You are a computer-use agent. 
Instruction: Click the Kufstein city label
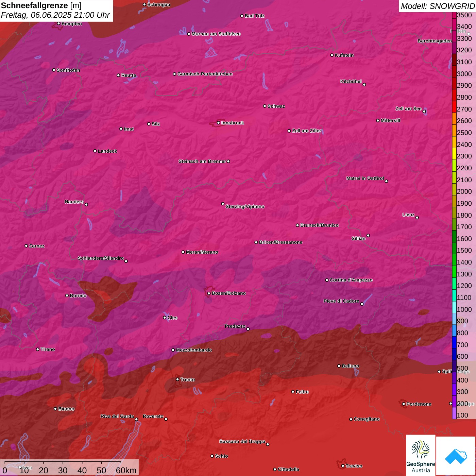click(344, 55)
